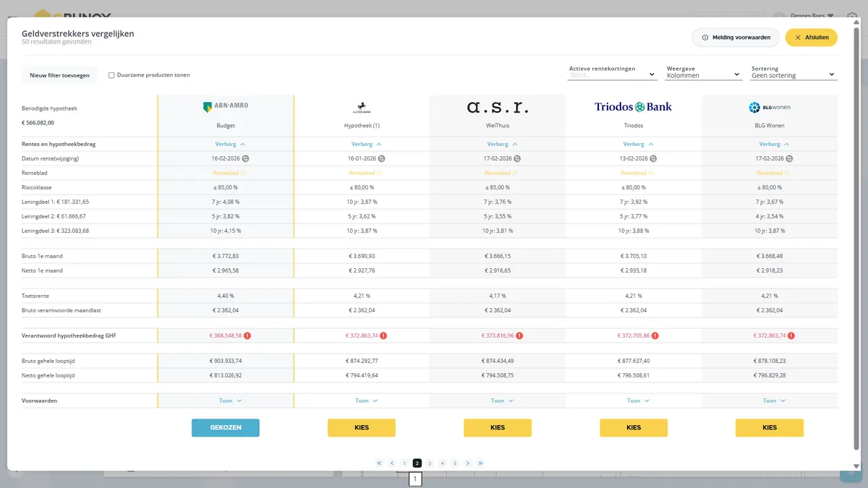The height and width of the screenshot is (488, 868).
Task: Click the history icon beside date 13-02-2026
Action: (653, 158)
